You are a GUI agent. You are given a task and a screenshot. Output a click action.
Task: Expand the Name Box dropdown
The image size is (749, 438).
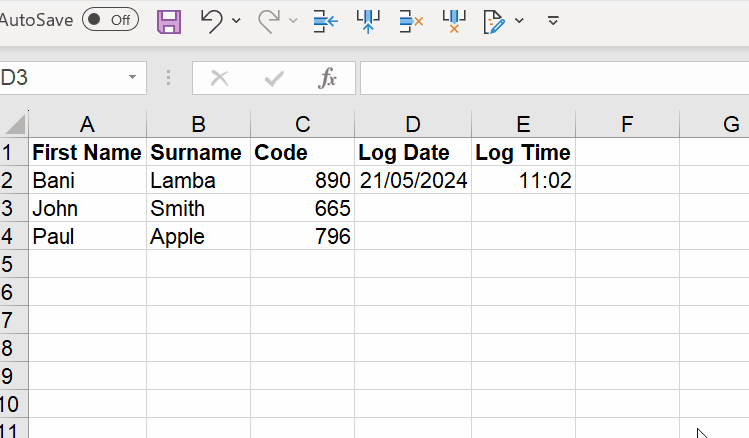[132, 78]
